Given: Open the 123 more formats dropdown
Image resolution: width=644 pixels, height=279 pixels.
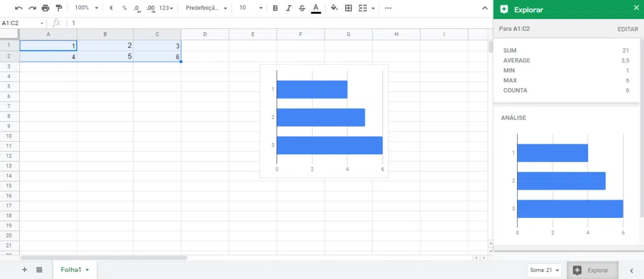Looking at the screenshot, I should click(166, 8).
